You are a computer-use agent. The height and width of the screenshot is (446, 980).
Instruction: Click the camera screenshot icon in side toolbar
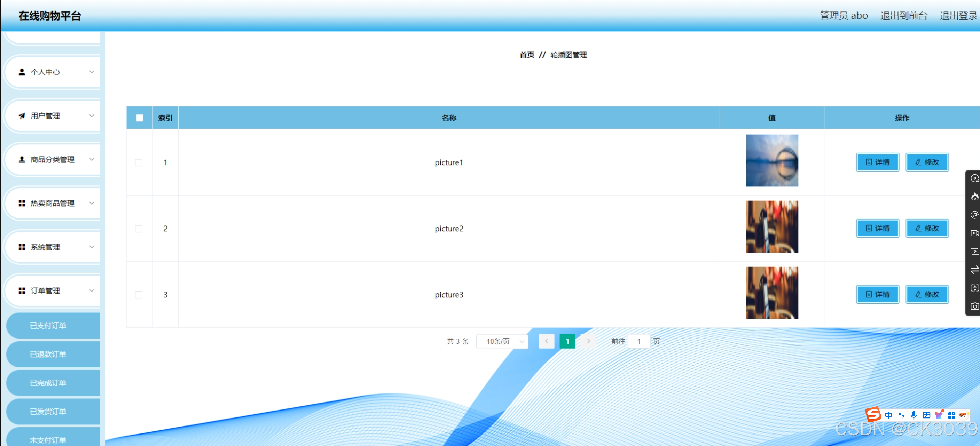974,306
